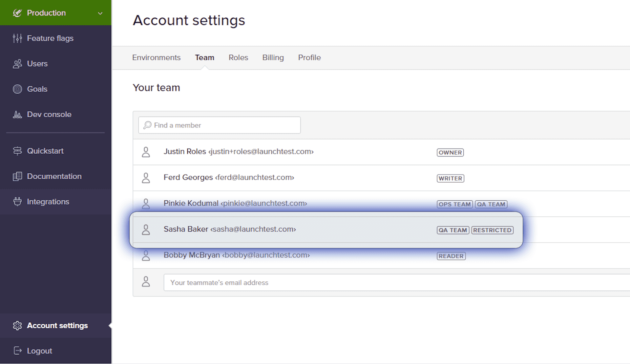
Task: Click the Quickstart sidebar icon
Action: [x=17, y=151]
